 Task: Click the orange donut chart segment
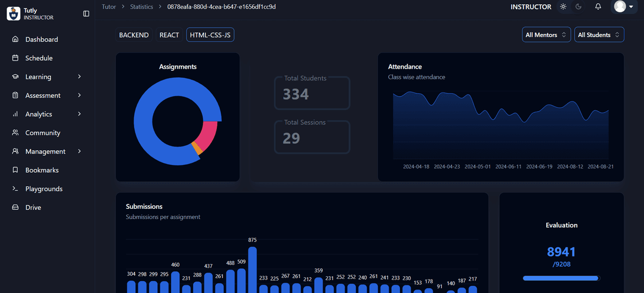pos(196,149)
